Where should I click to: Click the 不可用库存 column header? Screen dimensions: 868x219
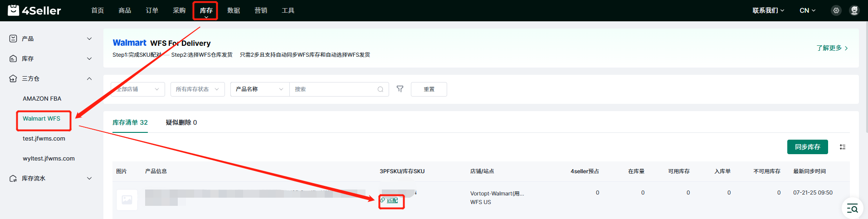point(767,171)
